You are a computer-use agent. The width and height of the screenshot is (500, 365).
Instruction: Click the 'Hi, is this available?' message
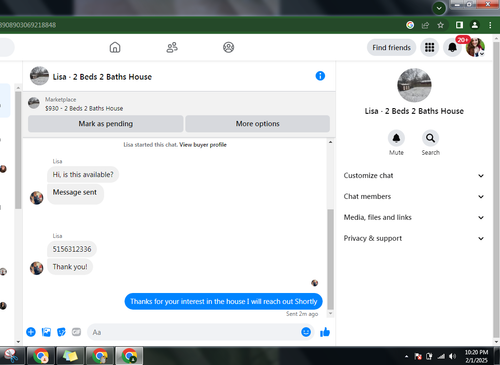pos(83,174)
